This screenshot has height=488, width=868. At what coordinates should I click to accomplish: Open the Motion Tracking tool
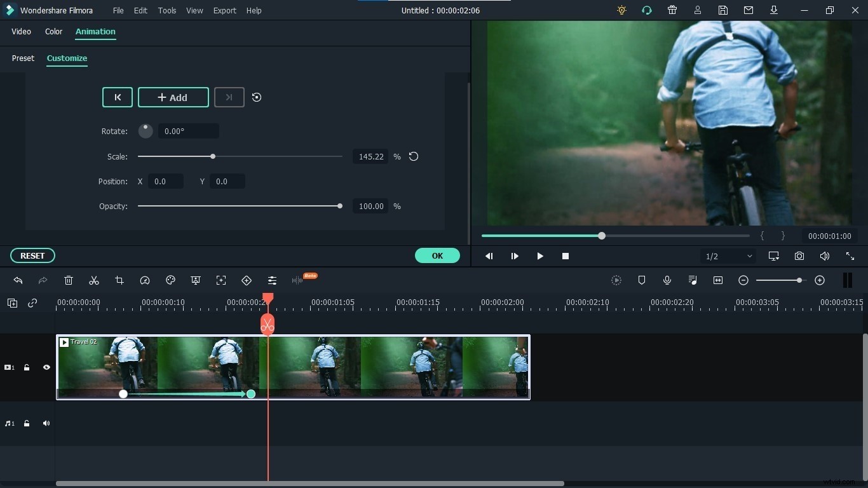(x=221, y=280)
